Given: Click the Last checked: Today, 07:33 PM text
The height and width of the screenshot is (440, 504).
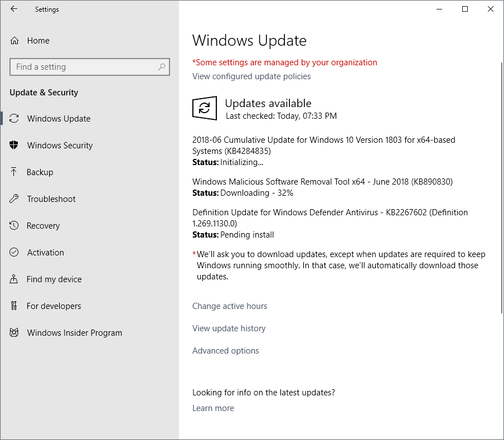Looking at the screenshot, I should [x=281, y=115].
